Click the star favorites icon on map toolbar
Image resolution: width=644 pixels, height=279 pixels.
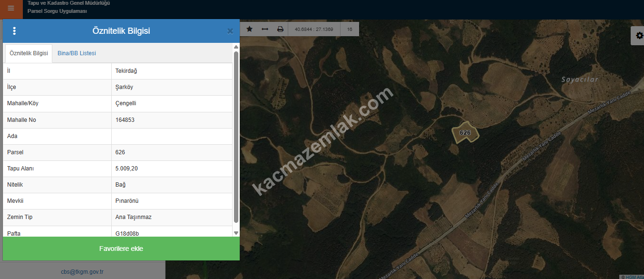click(249, 29)
